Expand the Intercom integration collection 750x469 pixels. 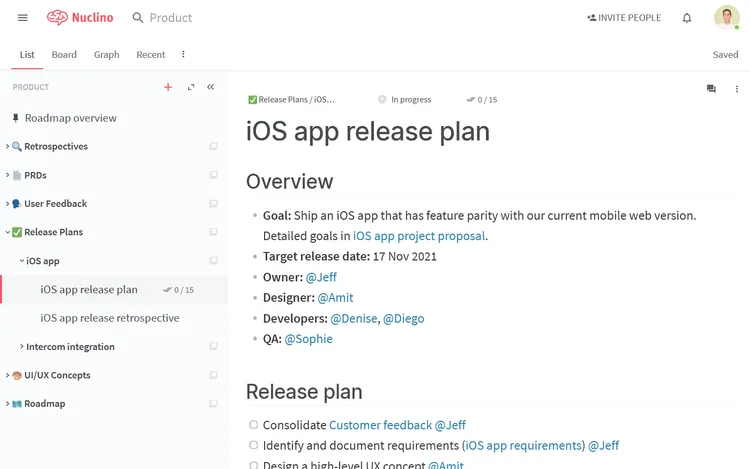[x=22, y=346]
